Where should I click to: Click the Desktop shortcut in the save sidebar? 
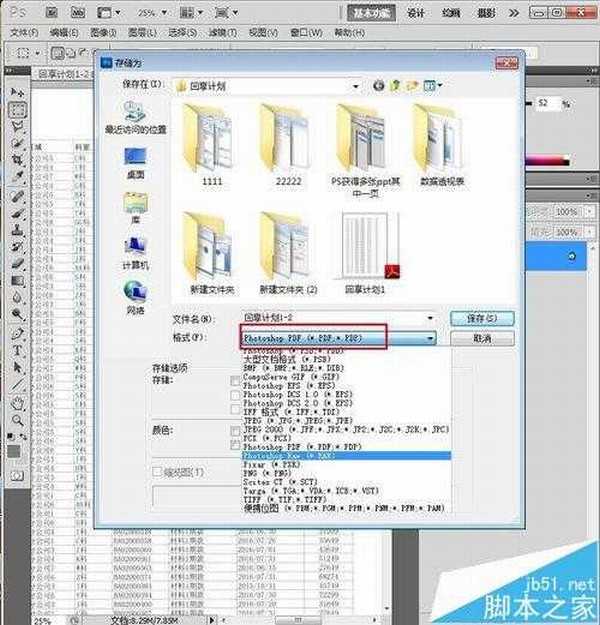(135, 163)
